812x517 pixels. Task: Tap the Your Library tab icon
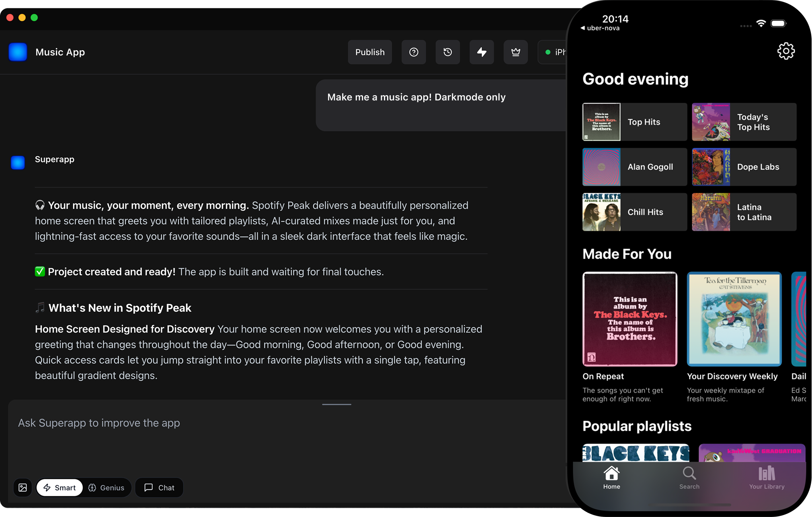[x=767, y=474]
